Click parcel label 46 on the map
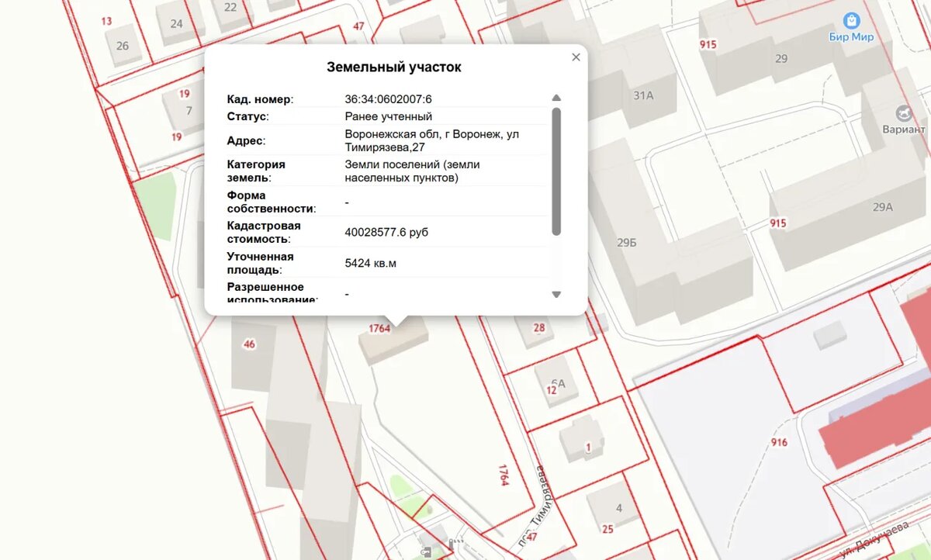This screenshot has width=931, height=560. [x=249, y=344]
